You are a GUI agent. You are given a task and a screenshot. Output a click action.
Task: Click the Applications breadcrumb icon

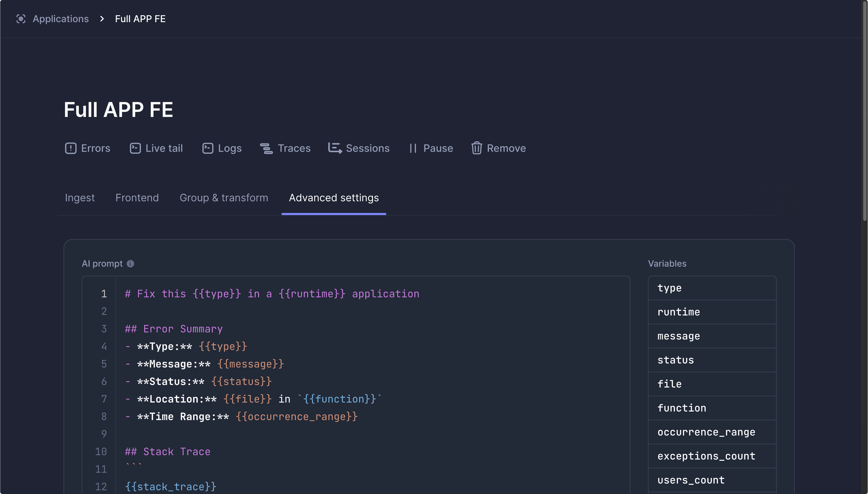(21, 19)
